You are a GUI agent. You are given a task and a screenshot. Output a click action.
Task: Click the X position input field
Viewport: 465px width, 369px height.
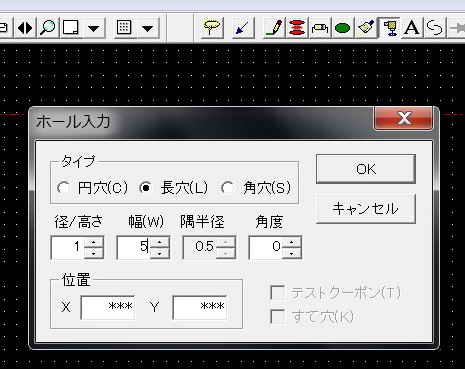[x=108, y=307]
